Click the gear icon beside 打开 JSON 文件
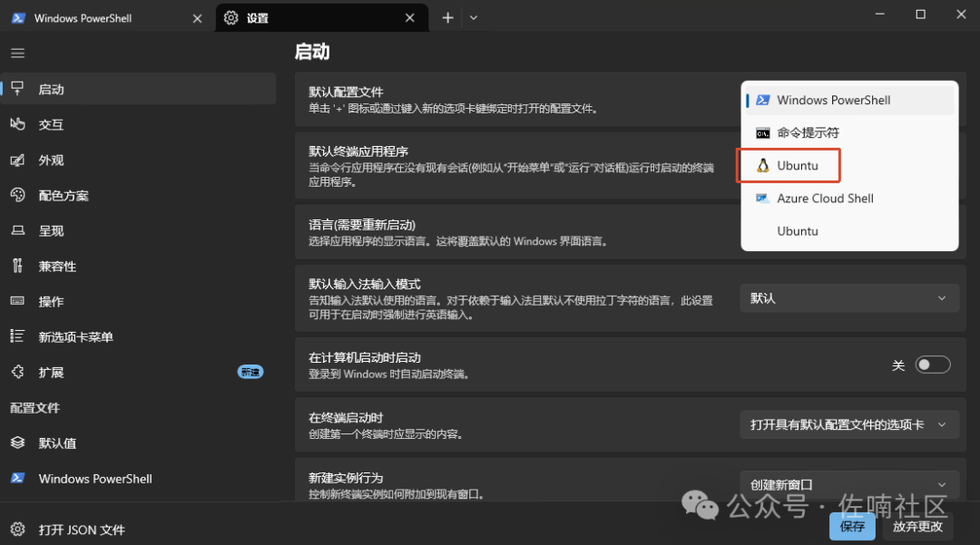The width and height of the screenshot is (980, 545). pyautogui.click(x=17, y=530)
